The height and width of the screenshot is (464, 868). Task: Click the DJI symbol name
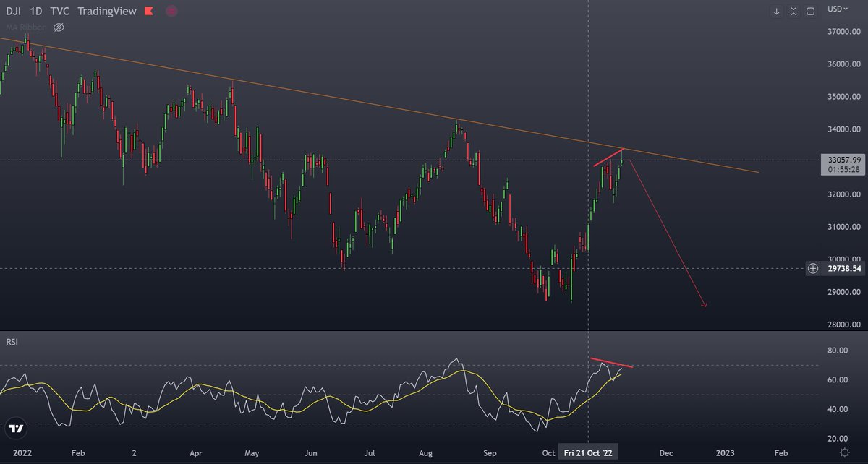[14, 12]
